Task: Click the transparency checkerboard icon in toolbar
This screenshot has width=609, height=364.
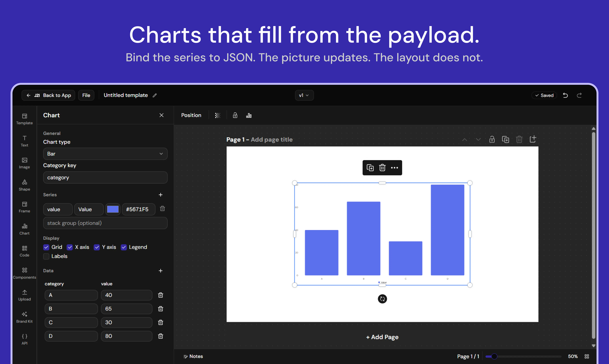Action: point(218,115)
